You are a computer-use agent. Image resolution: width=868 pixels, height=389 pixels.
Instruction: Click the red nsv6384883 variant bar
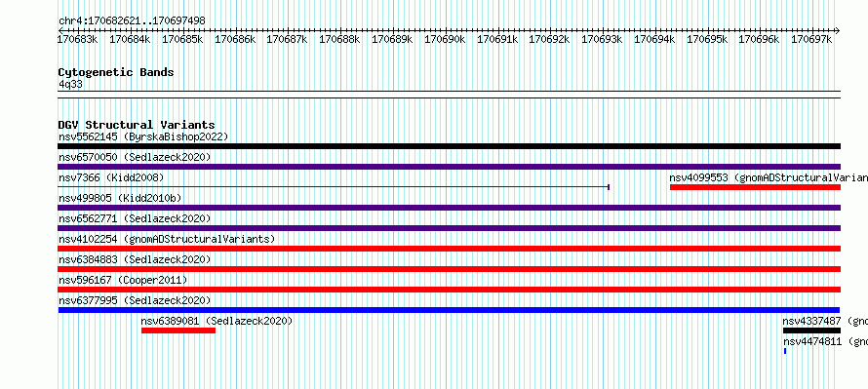pos(449,269)
